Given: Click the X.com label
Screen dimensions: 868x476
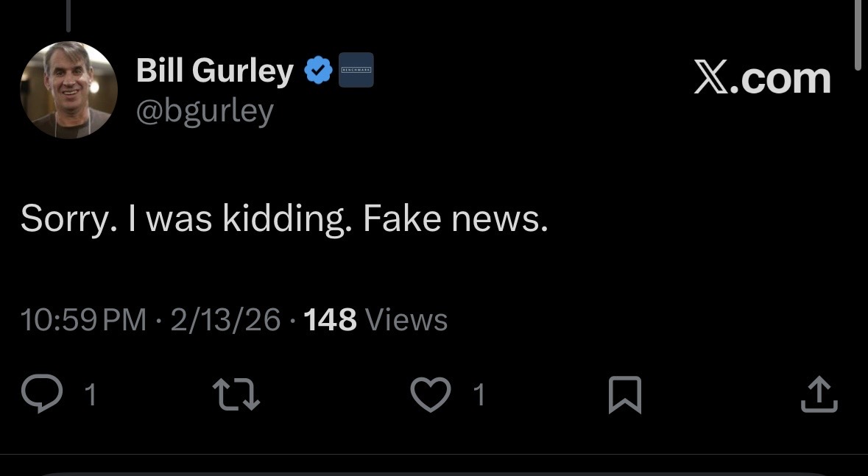Looking at the screenshot, I should tap(762, 78).
